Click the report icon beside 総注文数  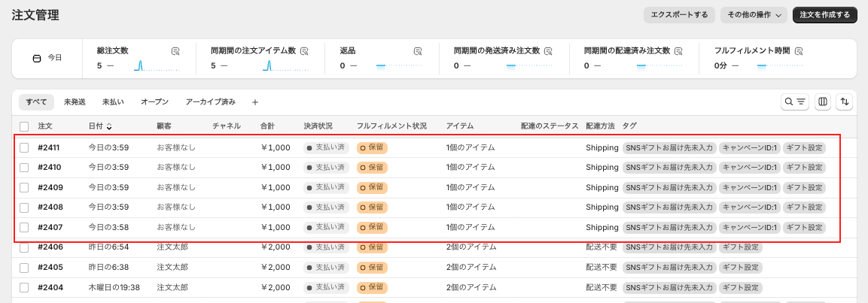(175, 51)
